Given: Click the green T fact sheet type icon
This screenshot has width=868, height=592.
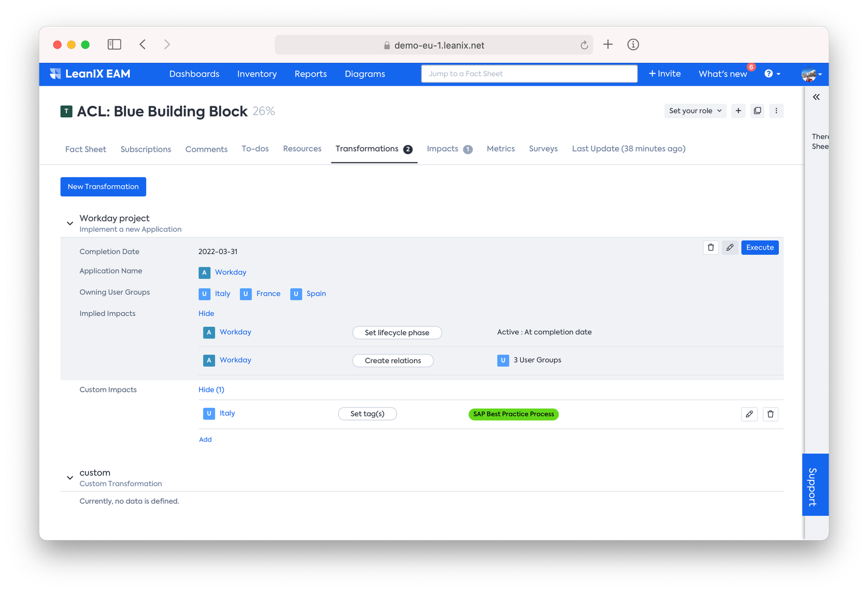Looking at the screenshot, I should (66, 111).
